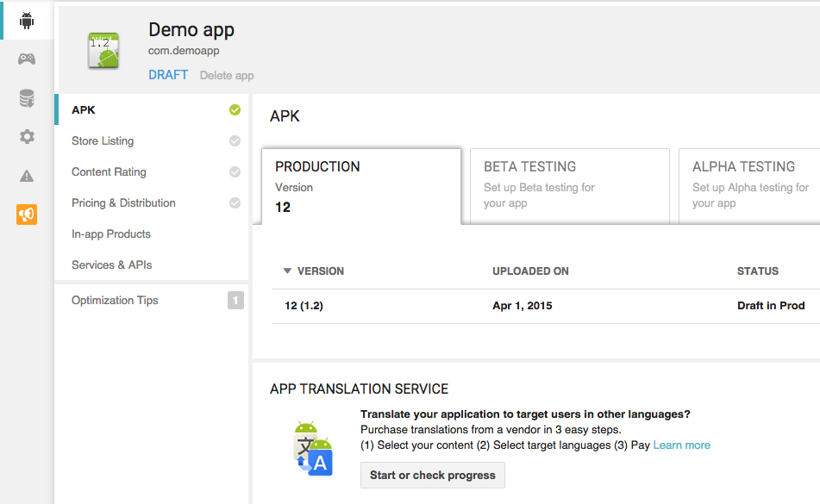
Task: Open the DRAFT status dropdown
Action: pos(167,75)
